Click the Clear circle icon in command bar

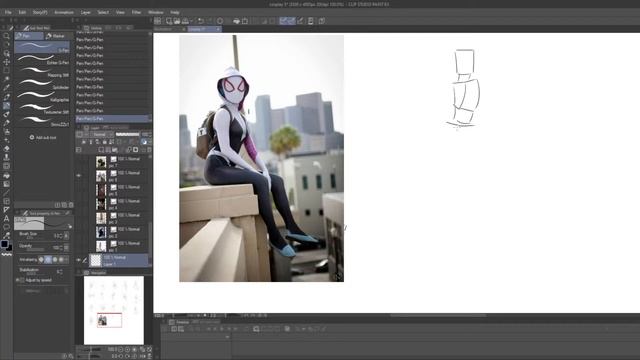(x=220, y=21)
